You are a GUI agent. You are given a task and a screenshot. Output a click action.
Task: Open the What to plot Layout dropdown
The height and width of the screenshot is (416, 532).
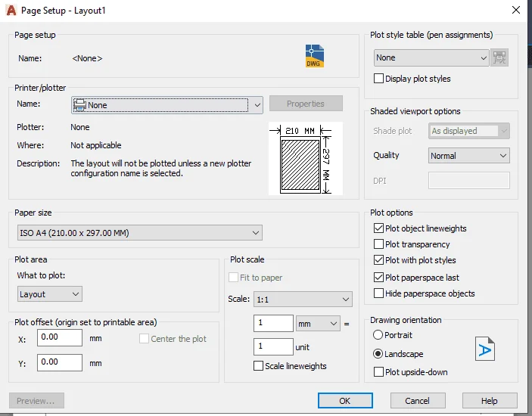49,294
